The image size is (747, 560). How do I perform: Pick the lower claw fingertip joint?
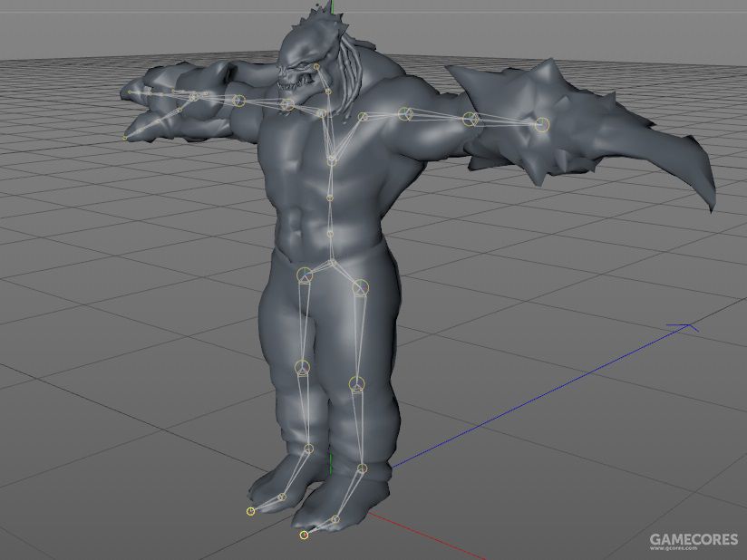[125, 138]
